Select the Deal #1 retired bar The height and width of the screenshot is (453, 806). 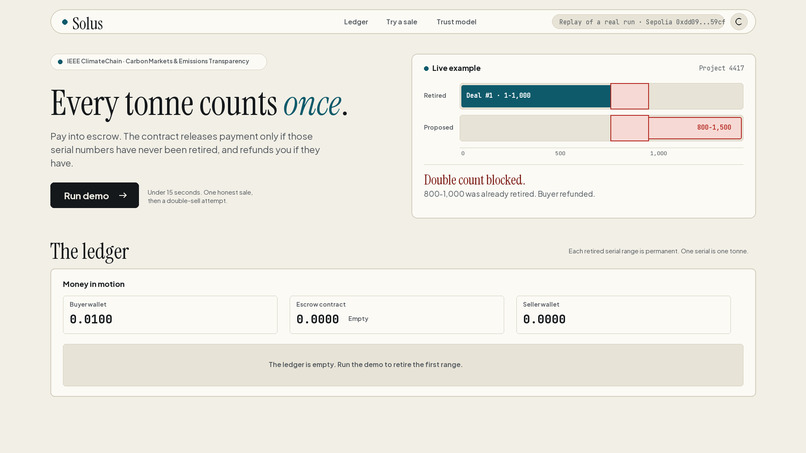tap(536, 96)
